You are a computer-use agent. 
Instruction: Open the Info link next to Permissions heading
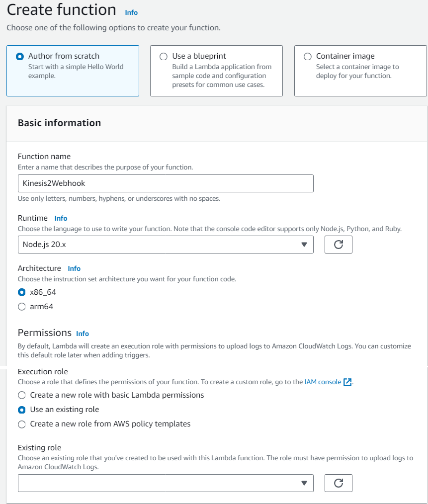point(82,334)
